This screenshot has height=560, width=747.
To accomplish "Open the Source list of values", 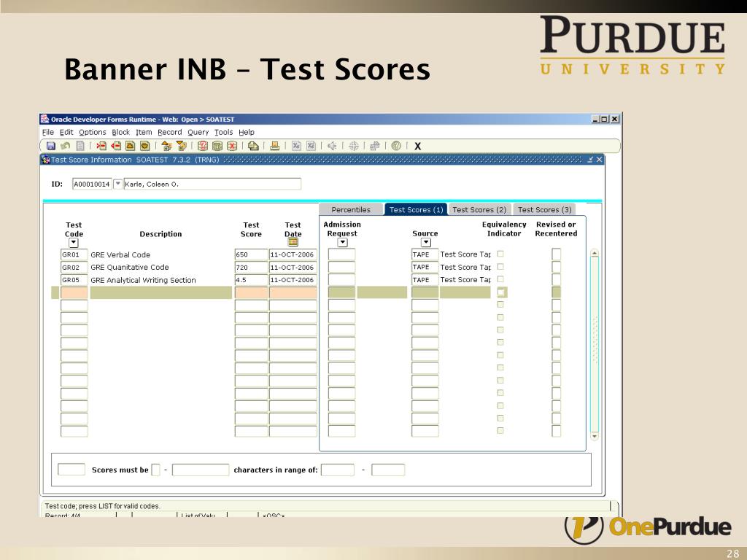I will (426, 242).
